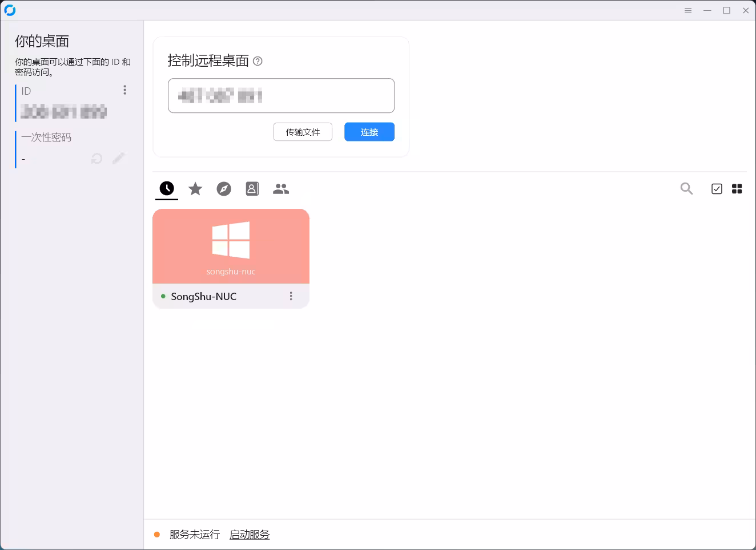
Task: Select the songshu-nuc Windows thumbnail
Action: pos(231,246)
